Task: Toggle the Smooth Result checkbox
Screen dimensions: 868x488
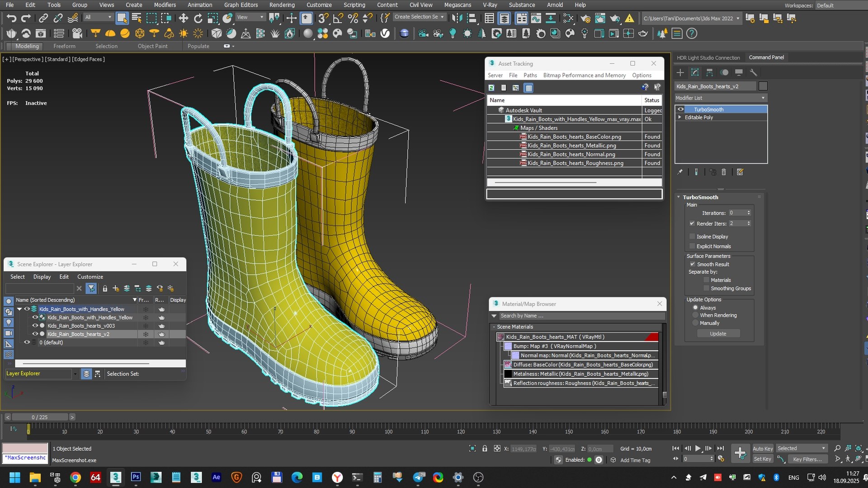Action: tap(692, 264)
